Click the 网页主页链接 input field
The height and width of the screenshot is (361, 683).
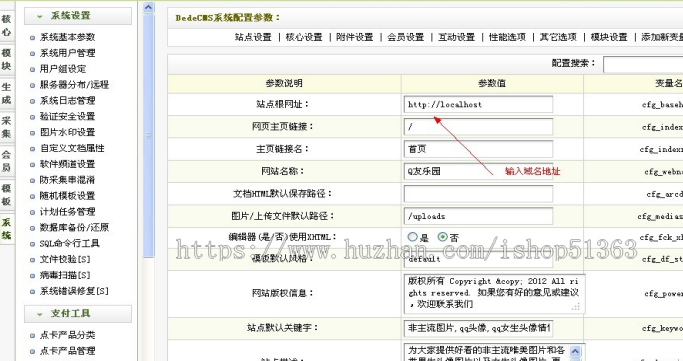point(478,127)
